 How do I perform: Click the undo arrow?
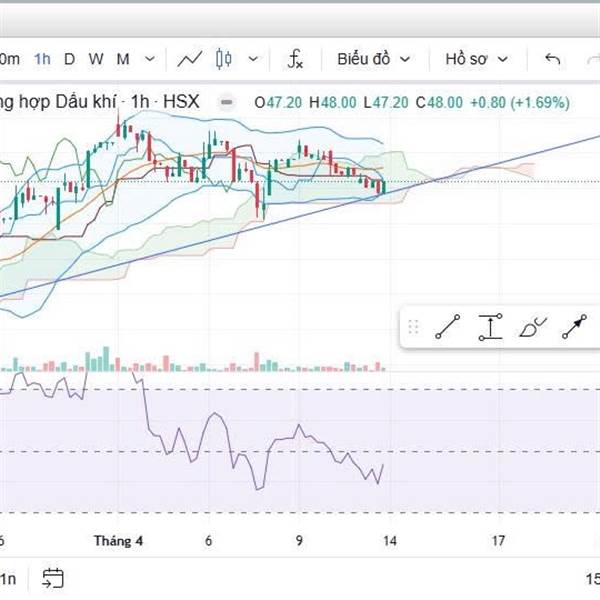click(x=552, y=59)
